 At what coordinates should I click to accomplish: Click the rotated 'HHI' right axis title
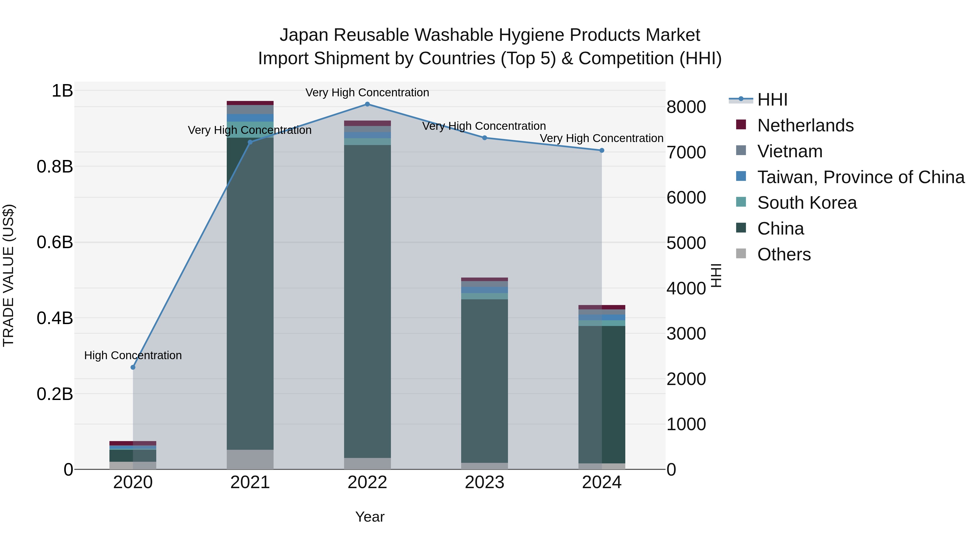pos(716,276)
